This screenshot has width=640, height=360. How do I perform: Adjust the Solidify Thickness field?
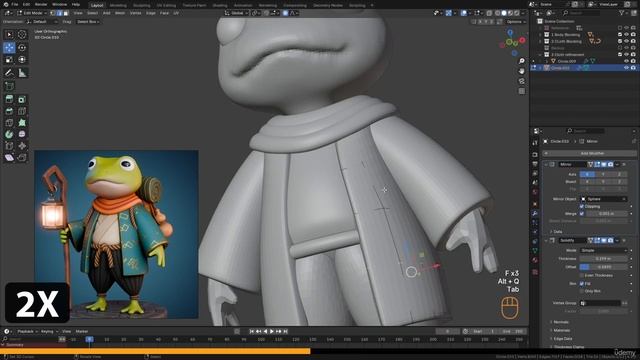pos(603,259)
